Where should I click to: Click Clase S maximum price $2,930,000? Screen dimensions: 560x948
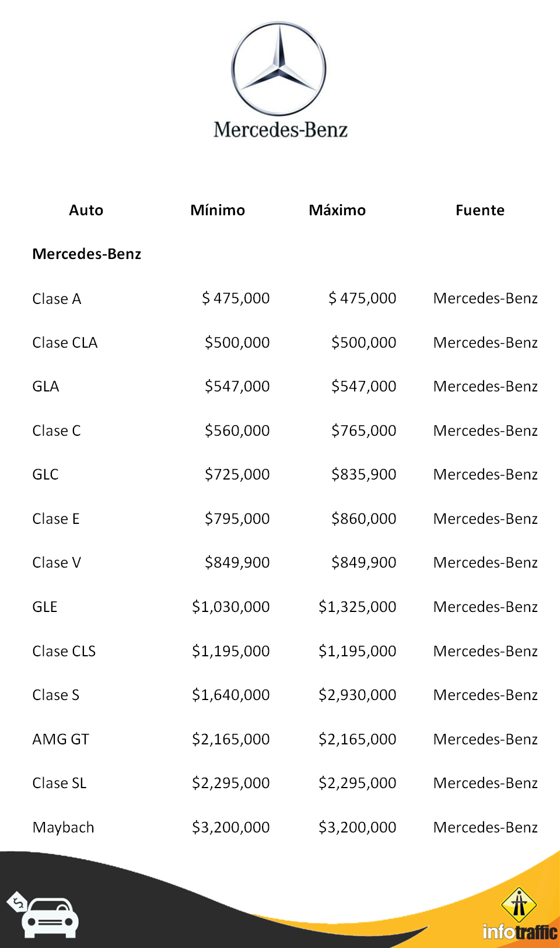point(357,695)
